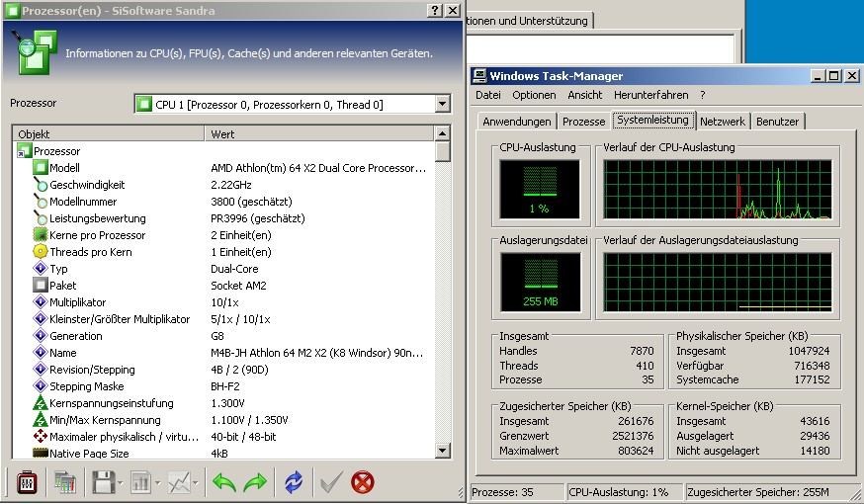The width and height of the screenshot is (864, 504).
Task: Switch to the Prozesse tab
Action: click(x=583, y=122)
